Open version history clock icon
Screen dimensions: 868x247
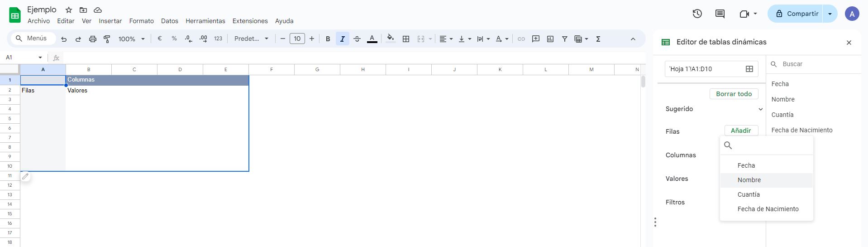pos(697,14)
